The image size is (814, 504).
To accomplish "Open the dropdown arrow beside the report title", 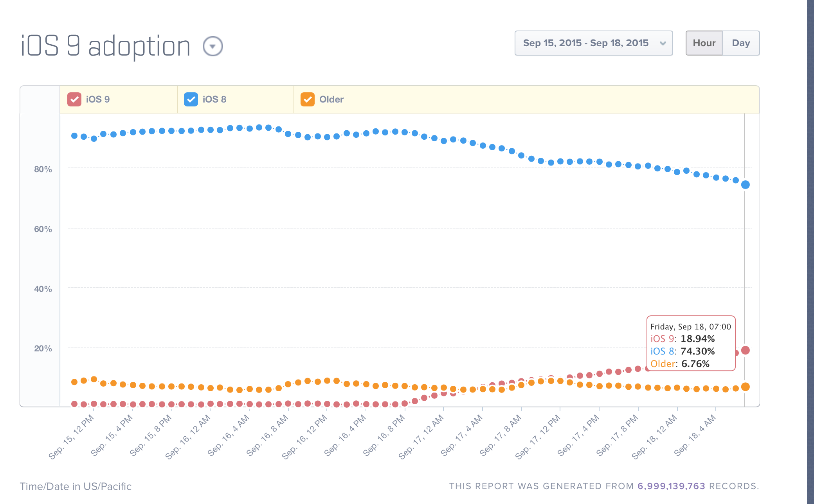I will [x=212, y=46].
